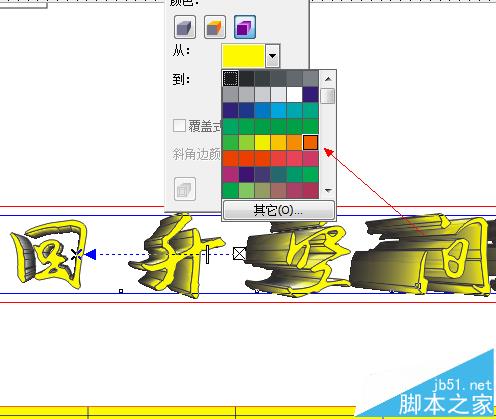This screenshot has width=496, height=419.
Task: Click the palette scroll down arrow
Action: coord(328,190)
